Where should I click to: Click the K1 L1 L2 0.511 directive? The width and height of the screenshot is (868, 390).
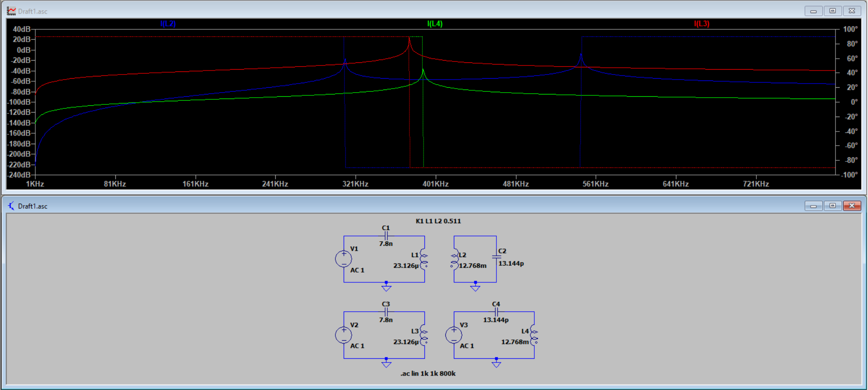(x=438, y=221)
